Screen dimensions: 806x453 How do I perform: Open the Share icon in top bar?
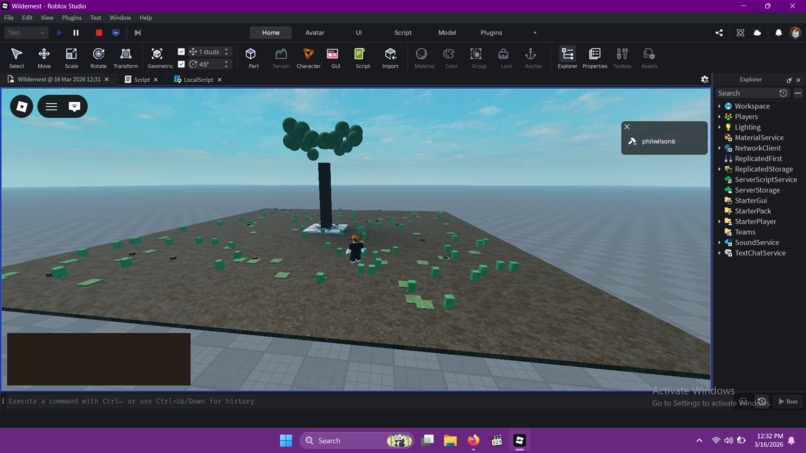pyautogui.click(x=719, y=32)
